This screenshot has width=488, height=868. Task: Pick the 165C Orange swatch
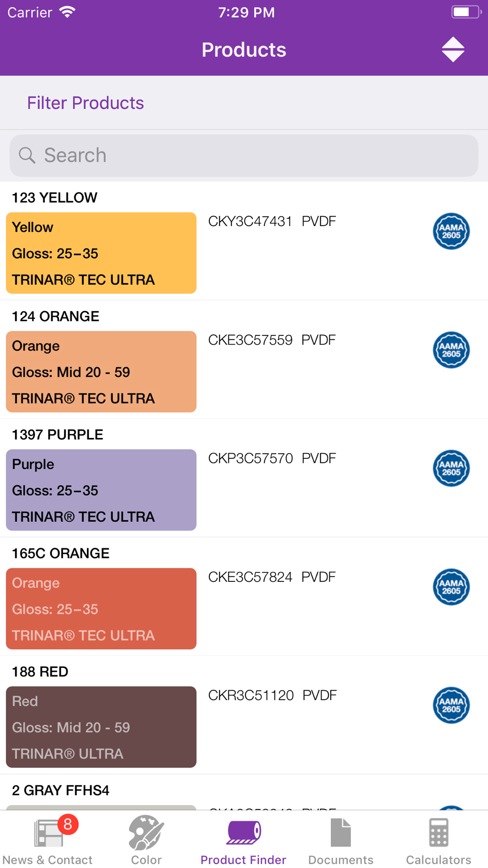(x=101, y=609)
